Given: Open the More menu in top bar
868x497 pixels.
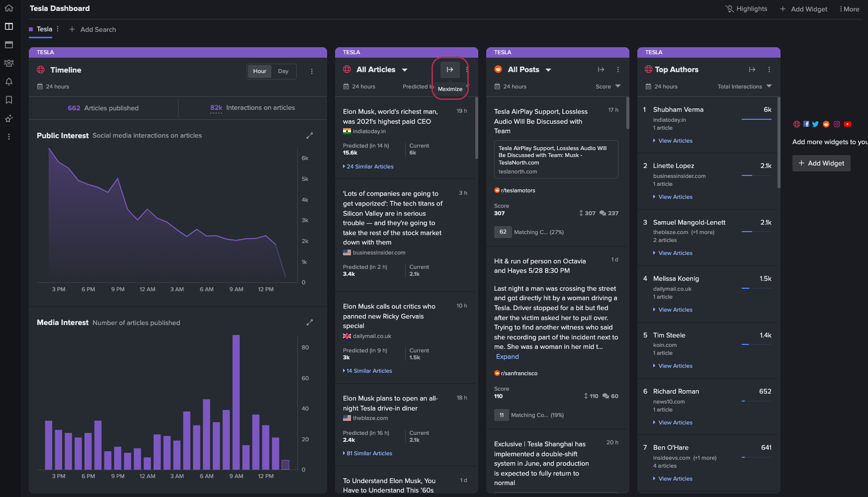Looking at the screenshot, I should [x=850, y=9].
